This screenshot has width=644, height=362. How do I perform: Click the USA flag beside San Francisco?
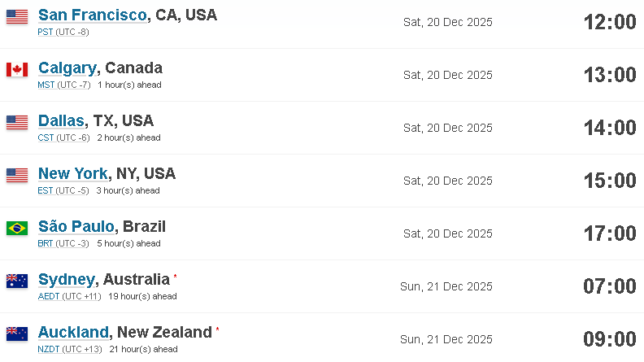[17, 17]
